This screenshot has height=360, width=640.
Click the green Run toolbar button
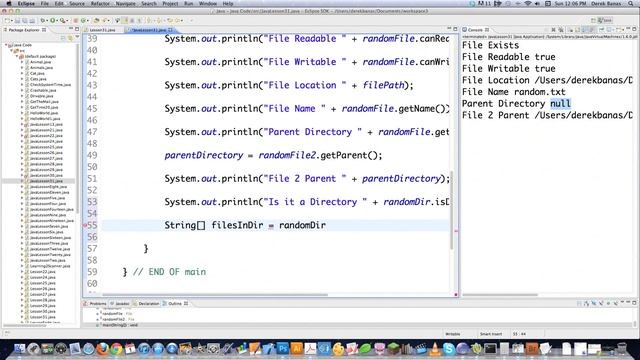[53, 20]
